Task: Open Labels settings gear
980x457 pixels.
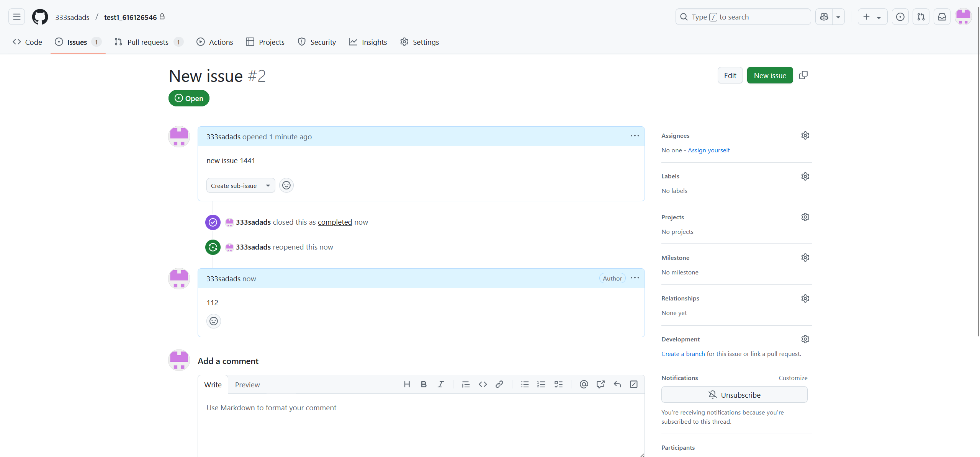Action: click(x=805, y=176)
